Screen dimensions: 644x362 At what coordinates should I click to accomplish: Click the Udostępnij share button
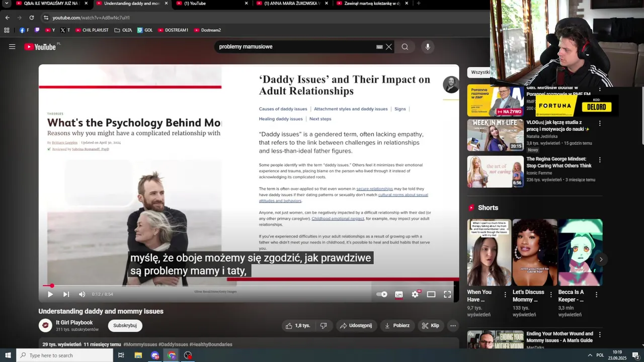tap(356, 326)
